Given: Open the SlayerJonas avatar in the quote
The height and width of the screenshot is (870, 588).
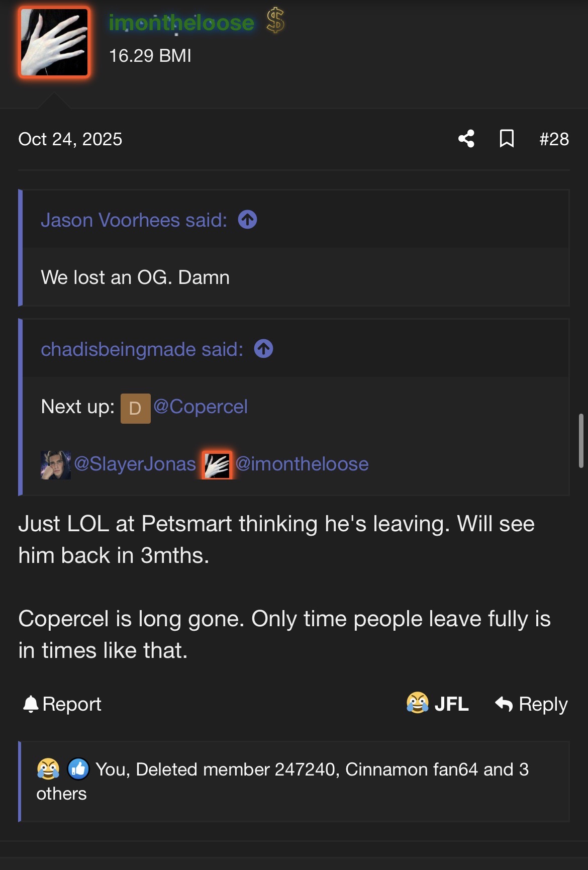Looking at the screenshot, I should [x=55, y=465].
